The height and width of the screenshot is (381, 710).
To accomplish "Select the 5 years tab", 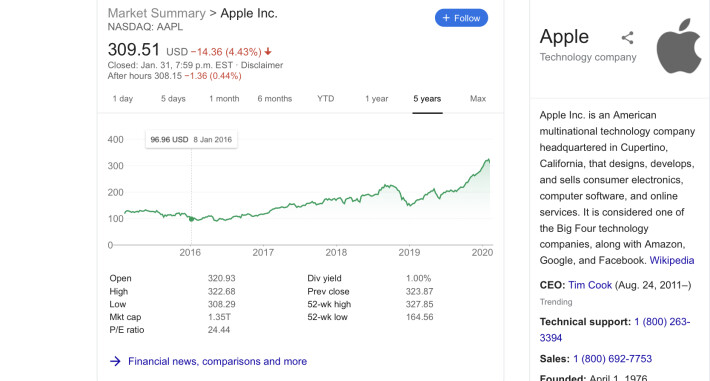I will tap(427, 99).
